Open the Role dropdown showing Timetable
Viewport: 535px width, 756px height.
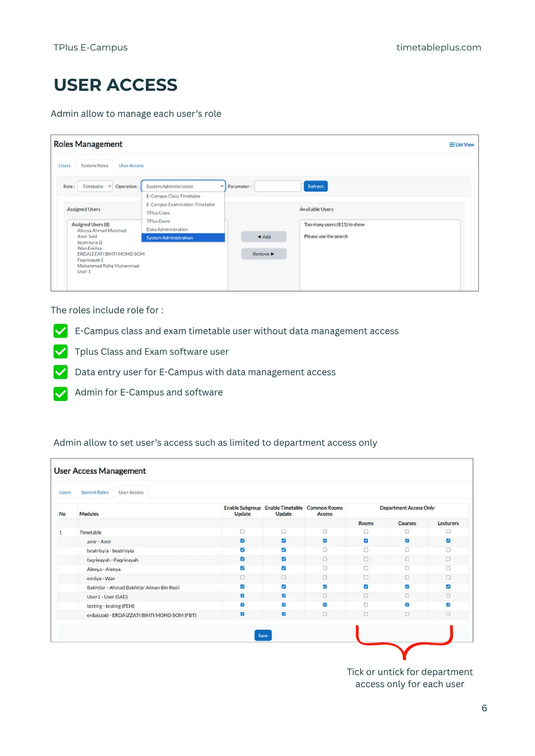(x=95, y=187)
